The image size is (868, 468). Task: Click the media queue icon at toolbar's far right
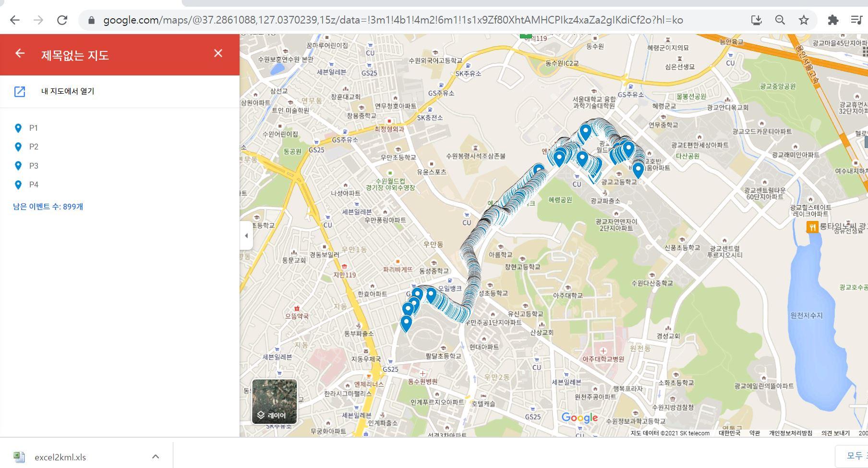[x=856, y=20]
